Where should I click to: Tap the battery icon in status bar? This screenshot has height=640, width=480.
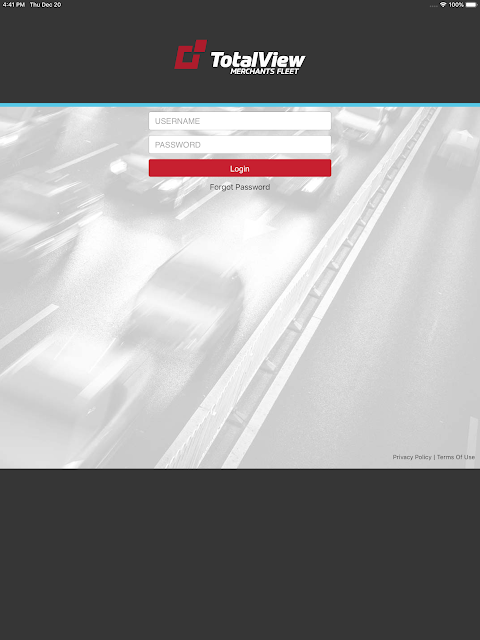471,4
